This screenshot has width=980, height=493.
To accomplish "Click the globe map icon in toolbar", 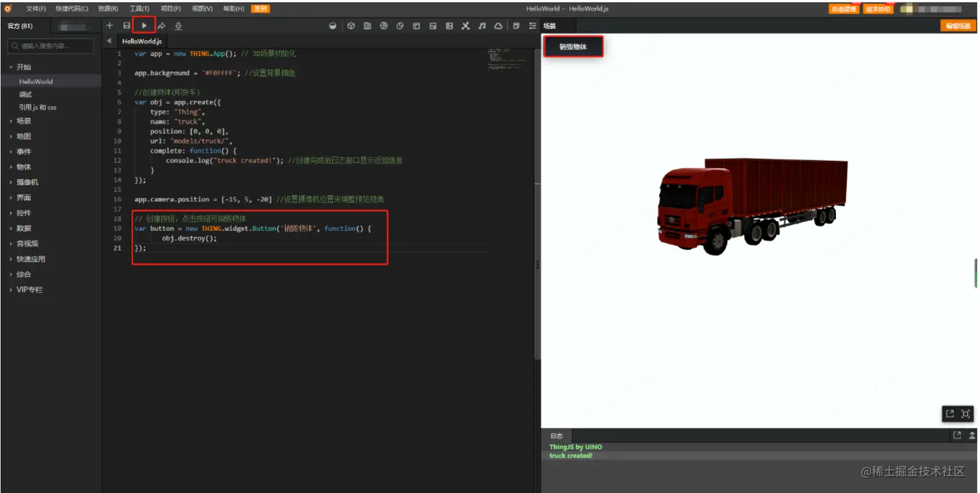I will click(384, 26).
